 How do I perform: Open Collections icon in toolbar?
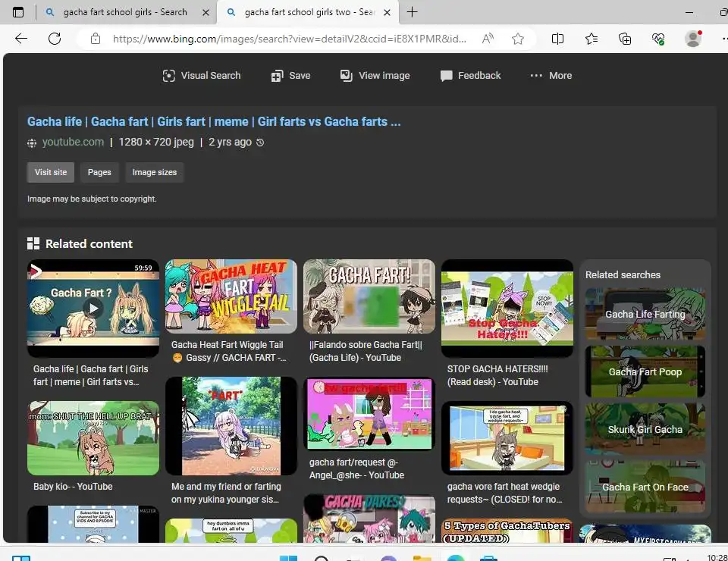(625, 39)
